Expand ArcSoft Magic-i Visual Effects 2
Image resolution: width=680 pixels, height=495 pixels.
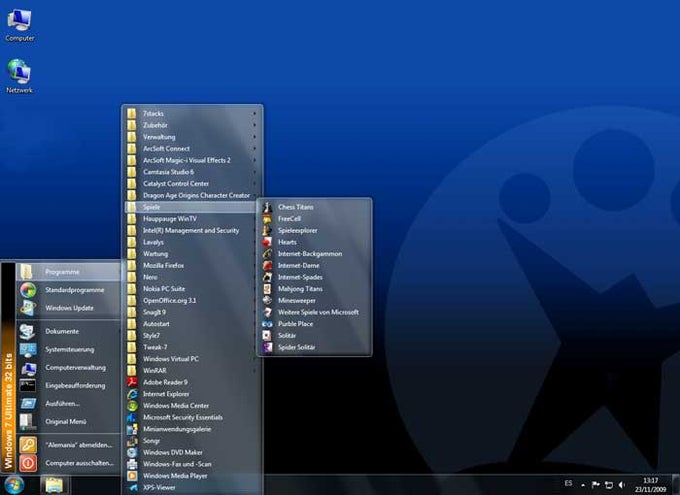(x=193, y=161)
